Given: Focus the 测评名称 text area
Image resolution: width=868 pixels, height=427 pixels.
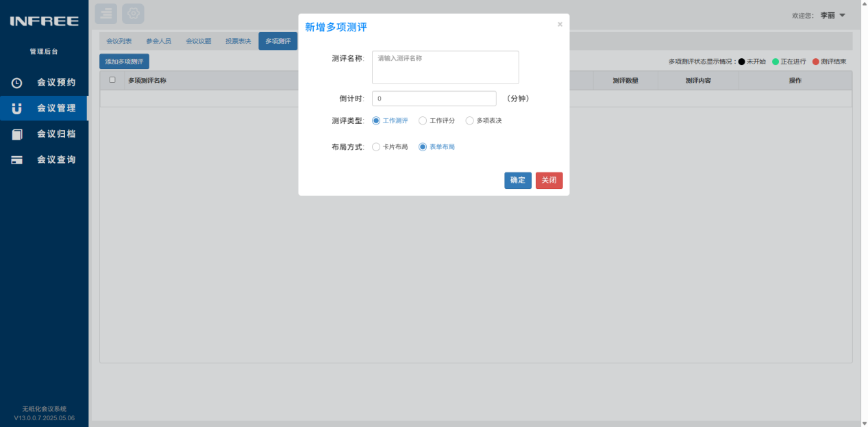Looking at the screenshot, I should pyautogui.click(x=445, y=67).
